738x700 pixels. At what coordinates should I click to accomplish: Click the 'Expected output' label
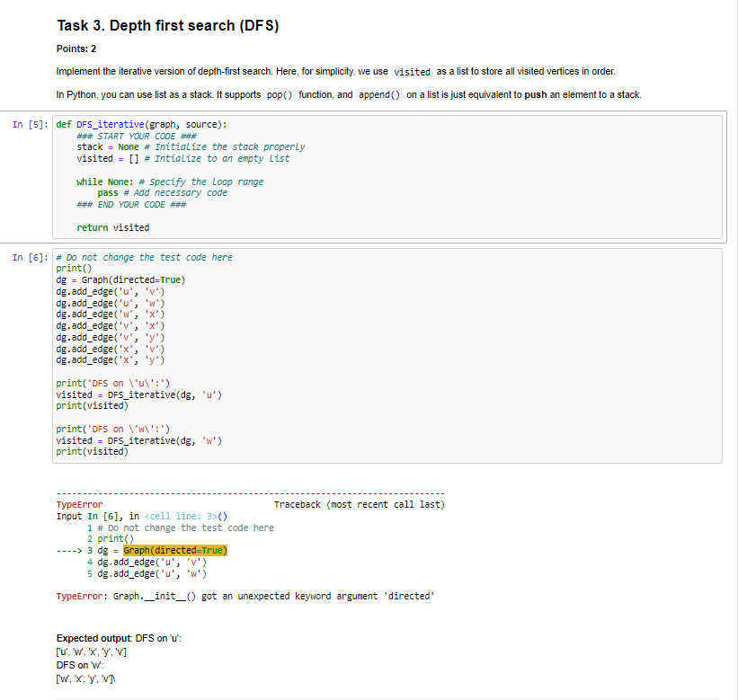pyautogui.click(x=93, y=638)
